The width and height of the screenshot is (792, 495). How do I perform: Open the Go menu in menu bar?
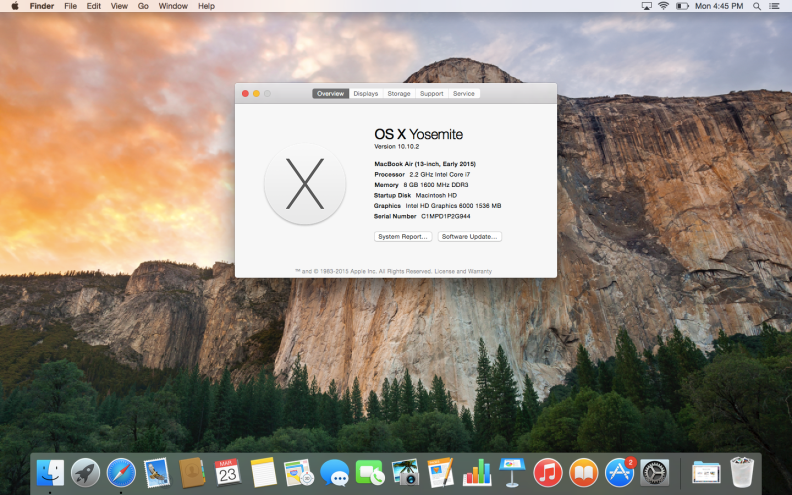click(x=143, y=6)
